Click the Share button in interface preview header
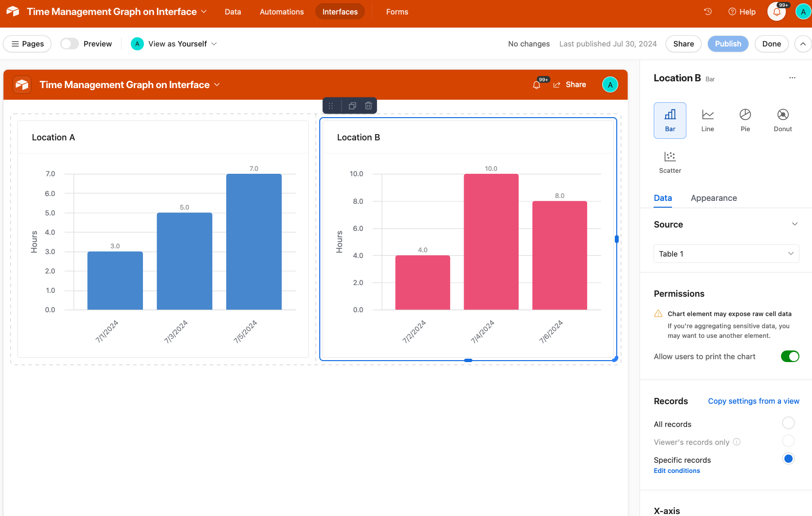 [x=570, y=85]
